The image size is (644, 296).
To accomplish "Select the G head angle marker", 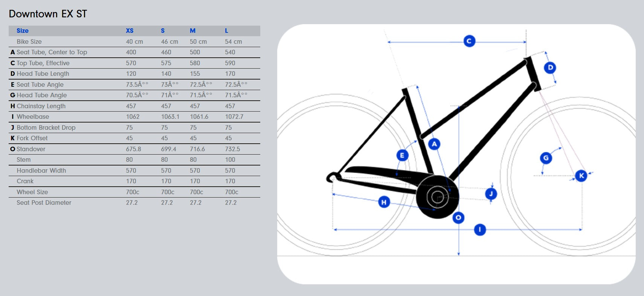I will tap(546, 158).
